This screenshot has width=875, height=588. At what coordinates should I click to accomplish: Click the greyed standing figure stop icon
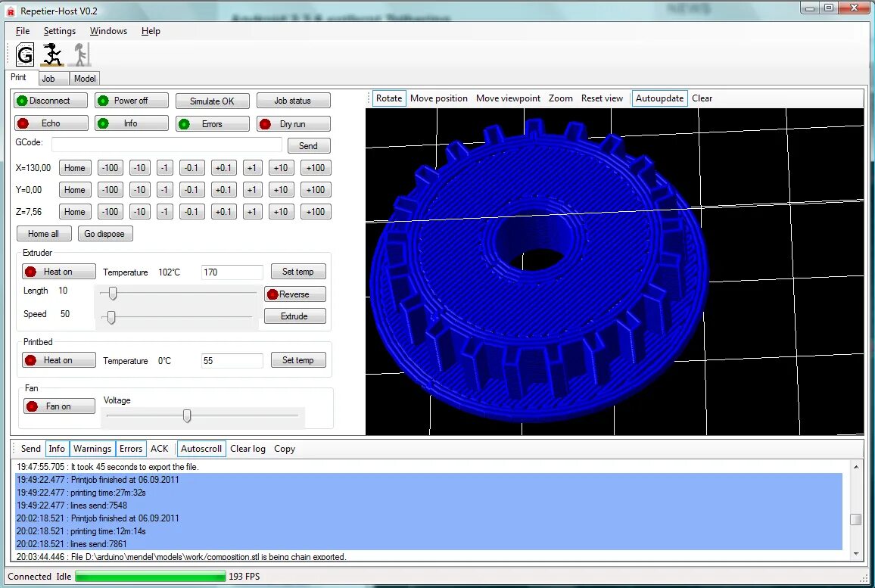pyautogui.click(x=80, y=54)
